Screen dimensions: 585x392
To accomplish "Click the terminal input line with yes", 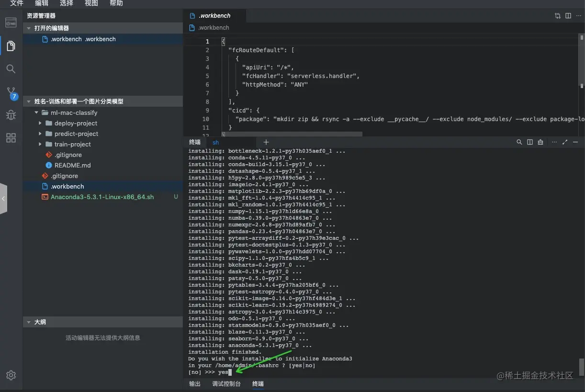I will coord(210,372).
